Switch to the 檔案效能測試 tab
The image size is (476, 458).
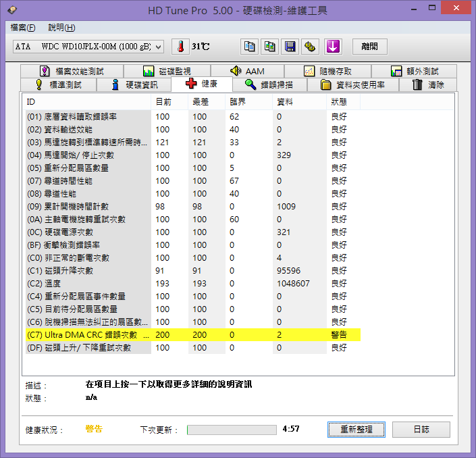click(72, 72)
